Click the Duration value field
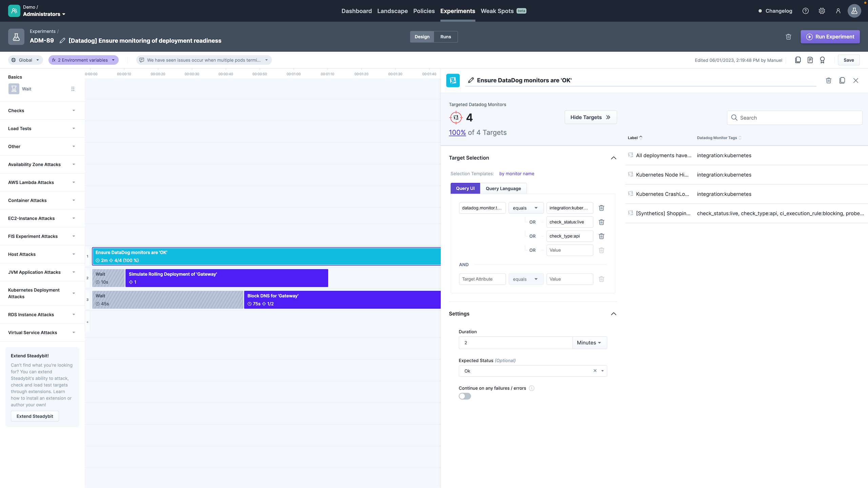 pos(515,343)
